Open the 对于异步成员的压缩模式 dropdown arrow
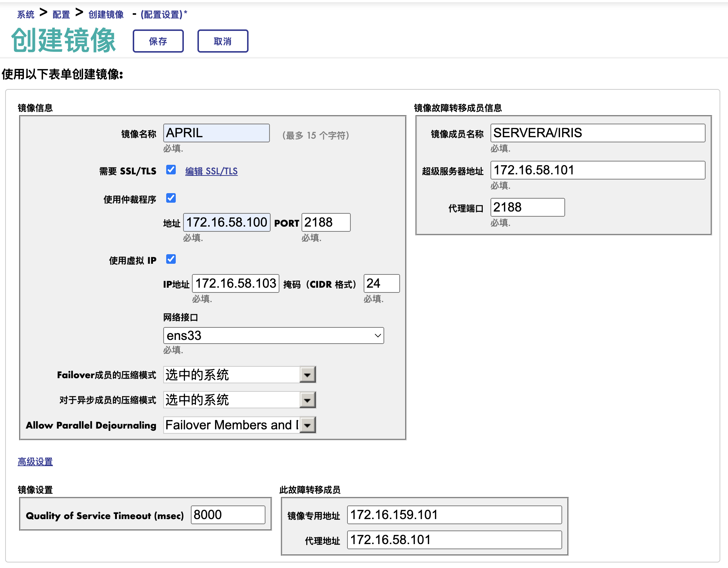This screenshot has width=728, height=568. click(308, 400)
